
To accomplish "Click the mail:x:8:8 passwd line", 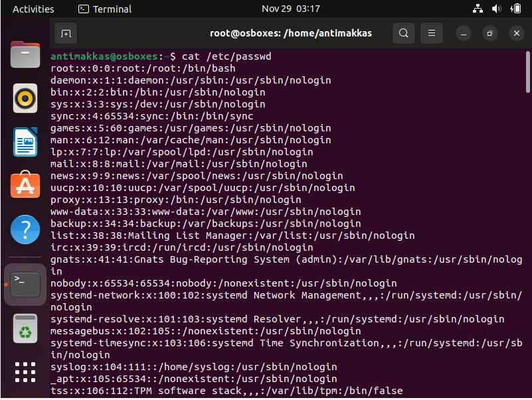I will 179,164.
